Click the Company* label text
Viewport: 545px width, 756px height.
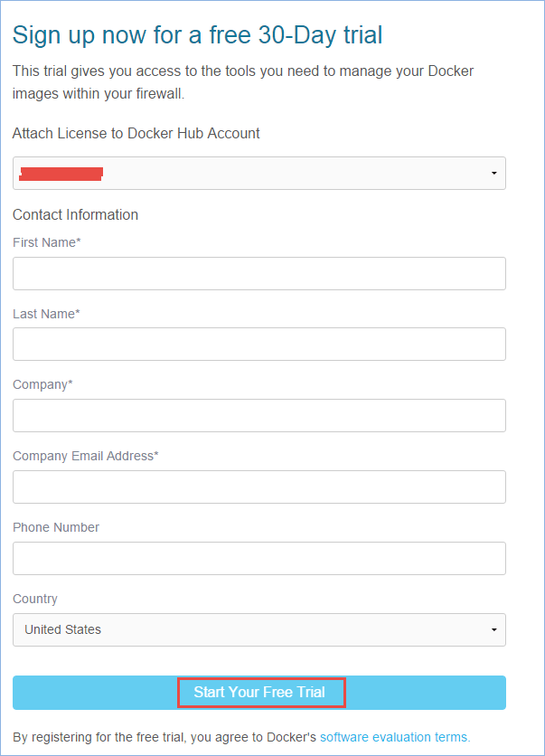point(42,384)
